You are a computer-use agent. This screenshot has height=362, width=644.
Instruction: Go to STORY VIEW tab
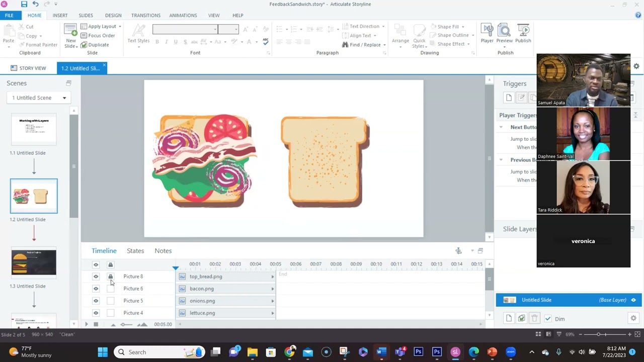pyautogui.click(x=28, y=68)
